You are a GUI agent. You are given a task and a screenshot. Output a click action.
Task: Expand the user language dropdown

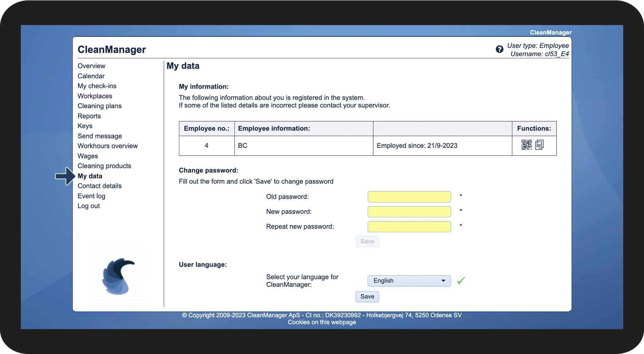point(409,281)
